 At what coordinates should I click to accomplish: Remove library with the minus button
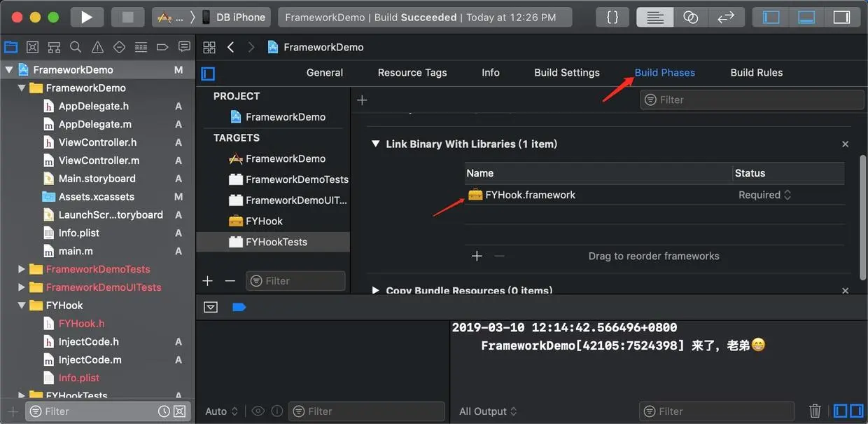[x=499, y=256]
